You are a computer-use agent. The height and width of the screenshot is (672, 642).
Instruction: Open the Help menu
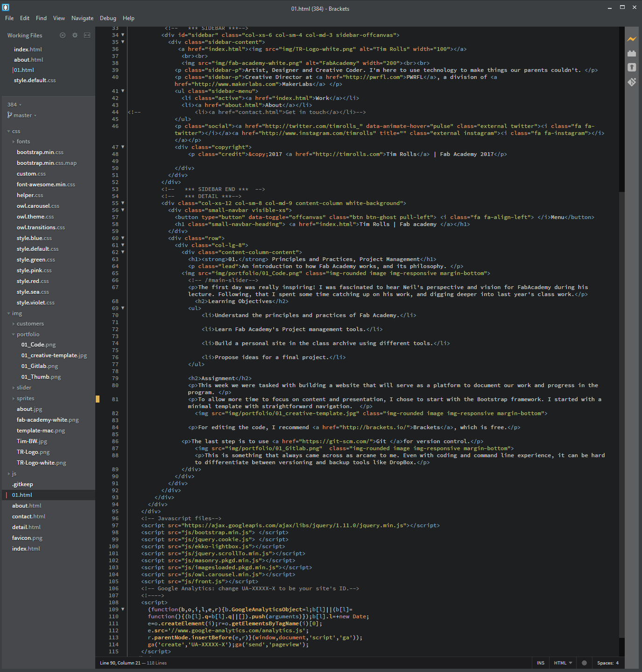(128, 18)
